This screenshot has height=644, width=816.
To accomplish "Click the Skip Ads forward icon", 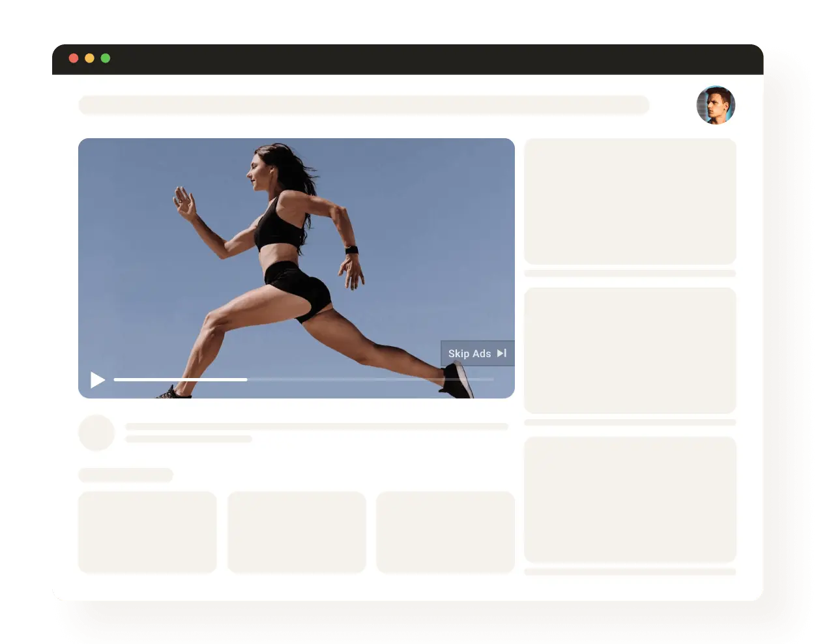I will pyautogui.click(x=502, y=353).
